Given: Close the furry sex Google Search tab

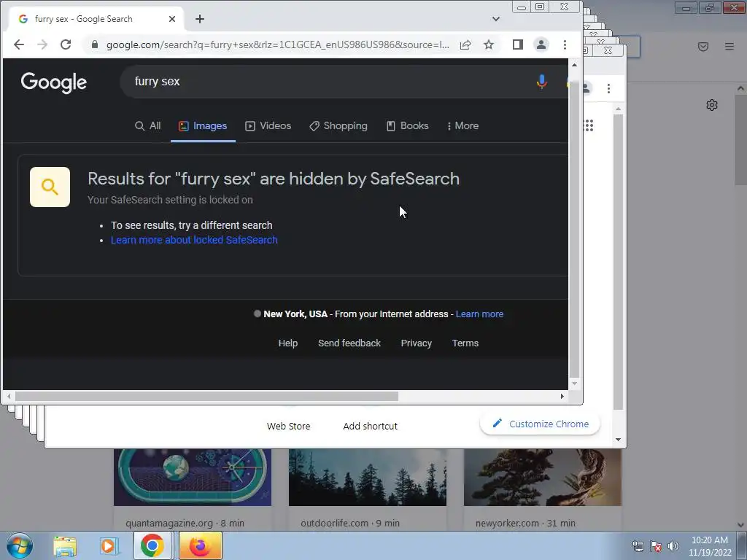Looking at the screenshot, I should point(172,19).
